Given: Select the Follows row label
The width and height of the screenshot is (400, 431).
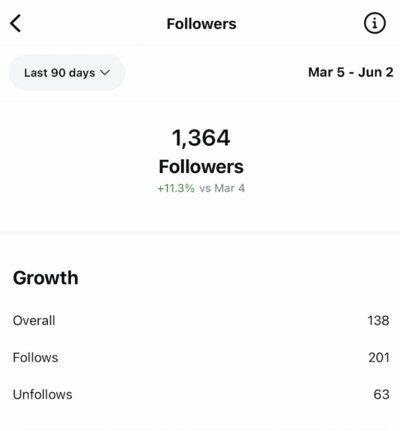Looking at the screenshot, I should pos(35,358).
